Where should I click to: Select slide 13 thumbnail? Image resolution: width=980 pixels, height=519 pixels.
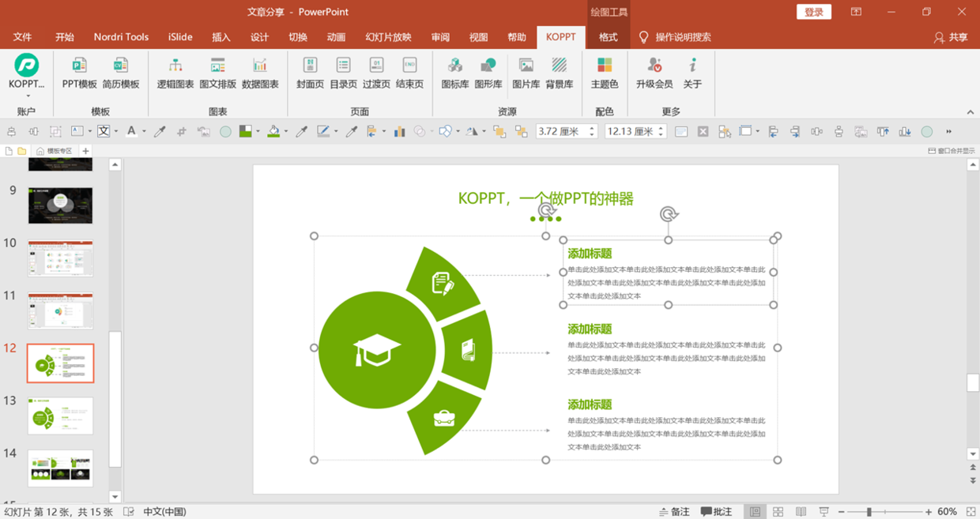[x=60, y=416]
